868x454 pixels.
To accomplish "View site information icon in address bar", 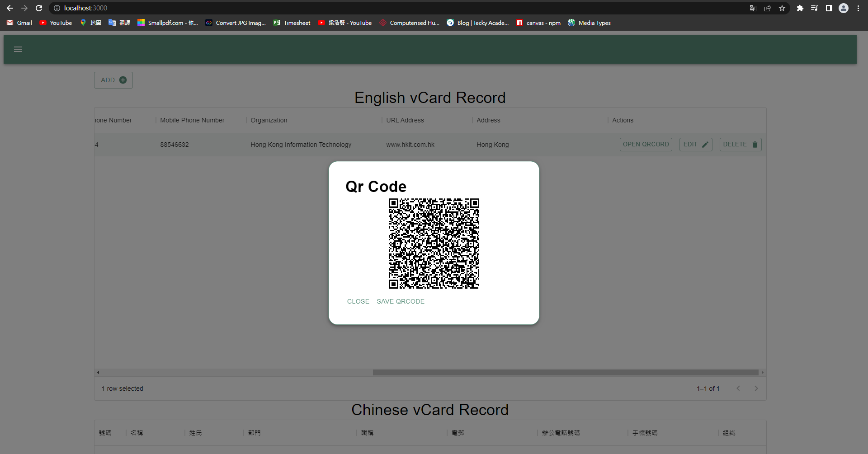I will point(57,8).
